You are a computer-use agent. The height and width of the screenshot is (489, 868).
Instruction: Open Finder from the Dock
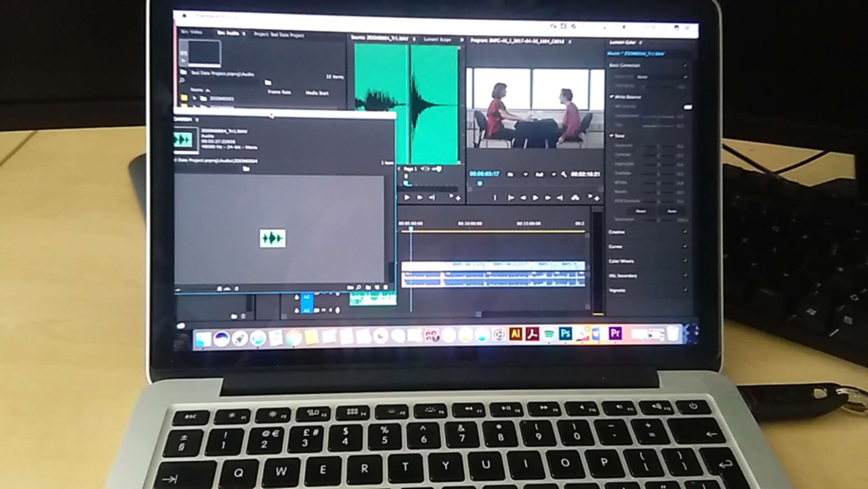(x=203, y=339)
